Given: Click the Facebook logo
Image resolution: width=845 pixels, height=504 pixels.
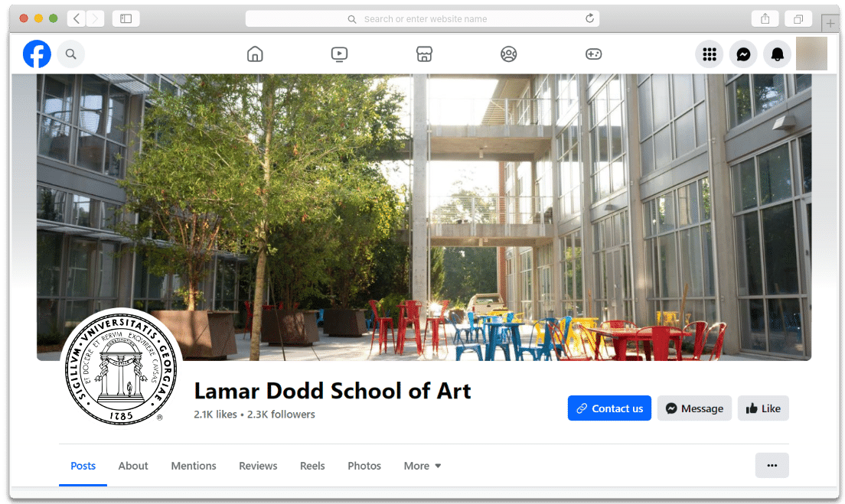Looking at the screenshot, I should pos(37,54).
